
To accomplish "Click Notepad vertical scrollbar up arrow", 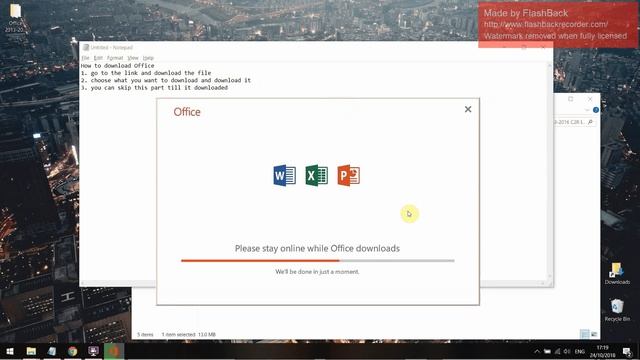I will (549, 66).
